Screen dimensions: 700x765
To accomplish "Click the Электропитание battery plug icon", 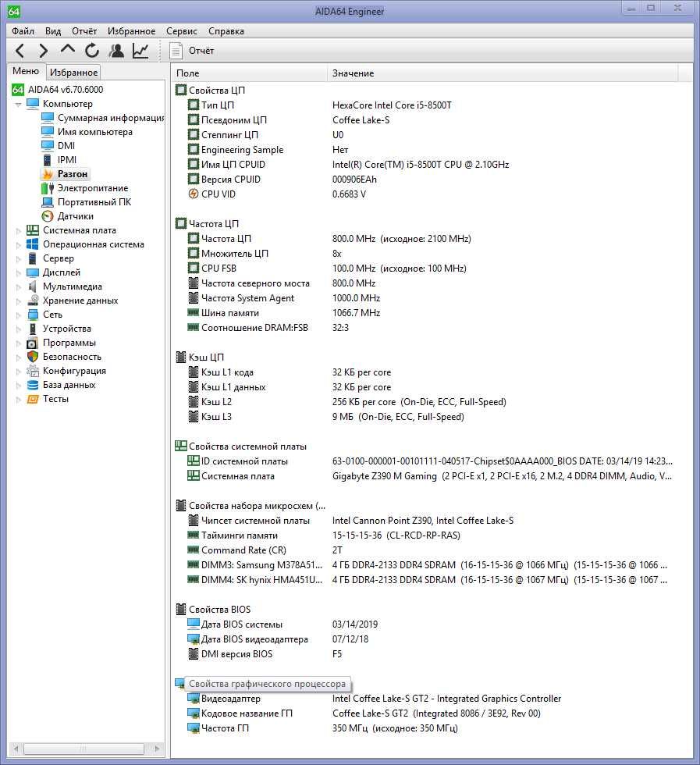I will pos(48,188).
